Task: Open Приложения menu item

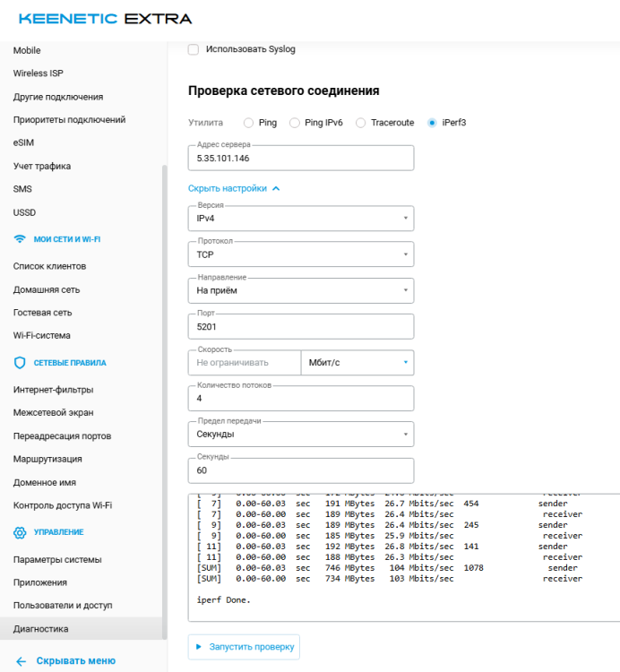Action: coord(39,582)
